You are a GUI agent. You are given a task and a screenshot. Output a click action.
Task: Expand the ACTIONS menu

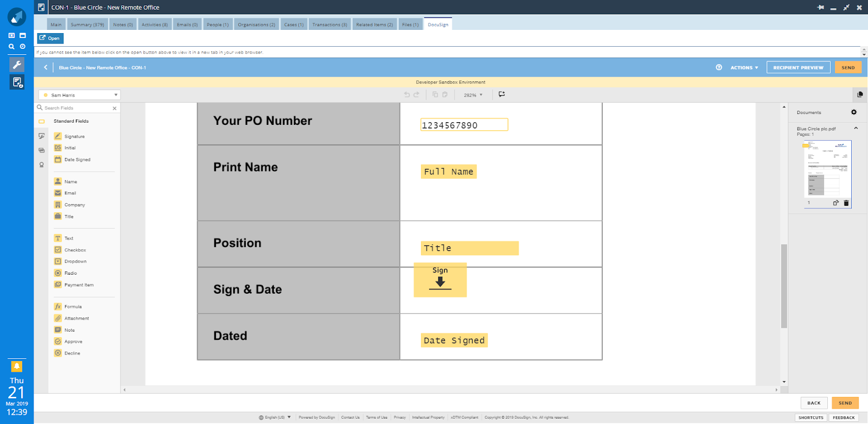coord(744,68)
